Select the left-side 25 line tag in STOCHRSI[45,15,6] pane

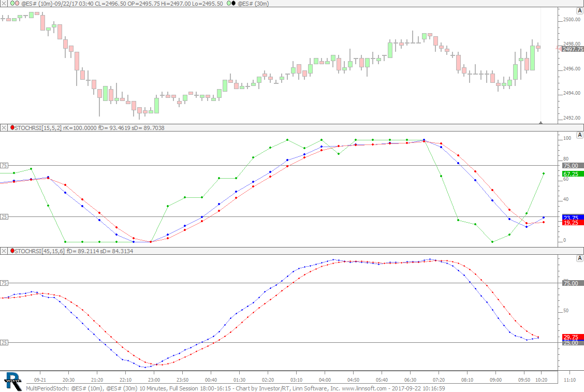pos(4,342)
